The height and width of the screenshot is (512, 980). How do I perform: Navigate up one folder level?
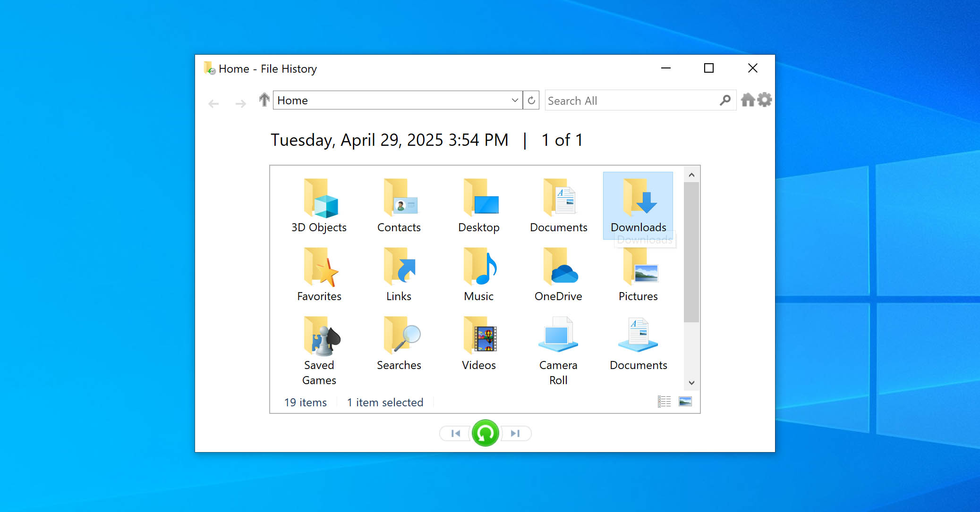pyautogui.click(x=264, y=100)
